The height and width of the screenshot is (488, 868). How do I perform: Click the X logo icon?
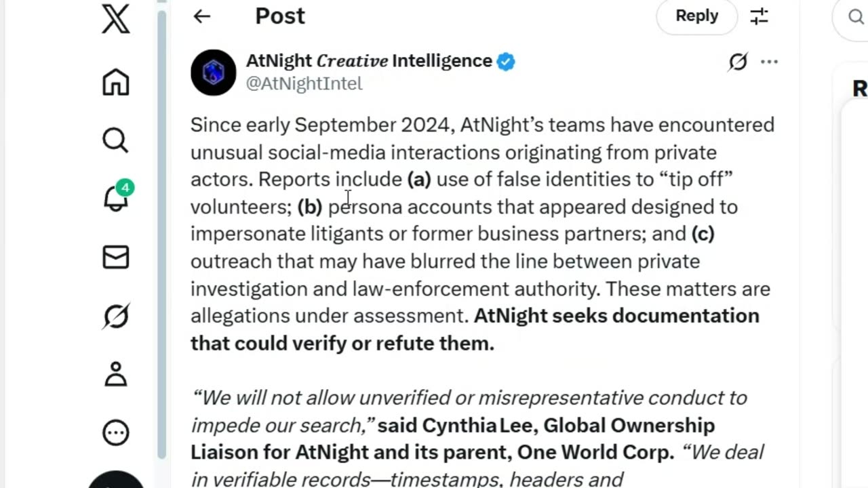(x=115, y=18)
